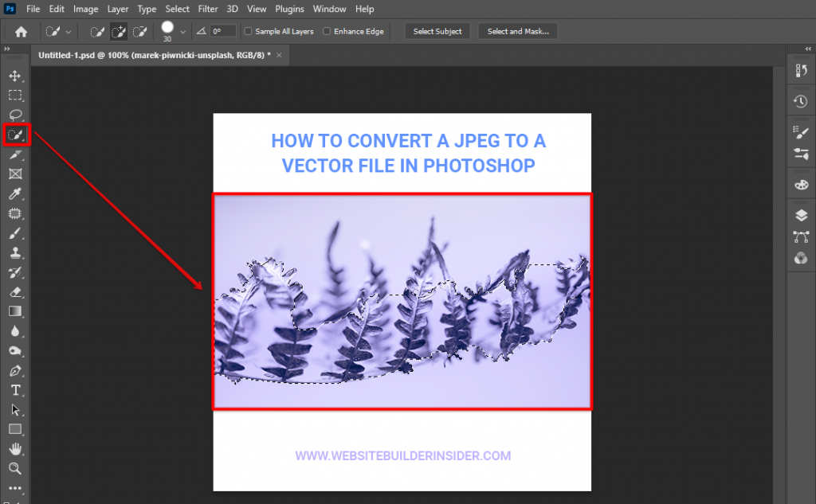This screenshot has height=504, width=816.
Task: Select the Gradient tool
Action: click(x=15, y=311)
